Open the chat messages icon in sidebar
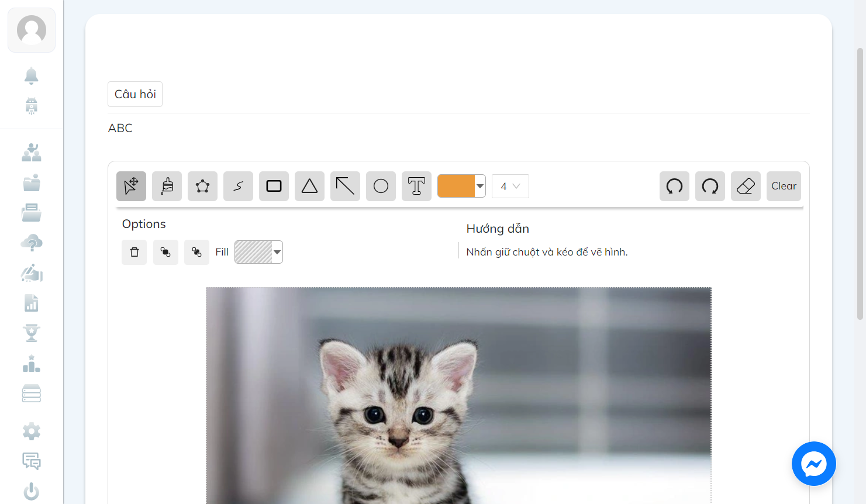866x504 pixels. click(x=32, y=461)
